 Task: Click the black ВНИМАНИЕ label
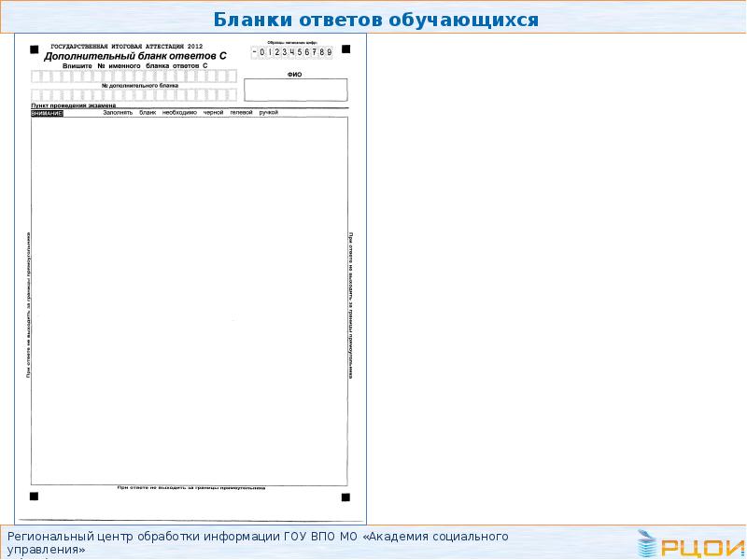47,113
